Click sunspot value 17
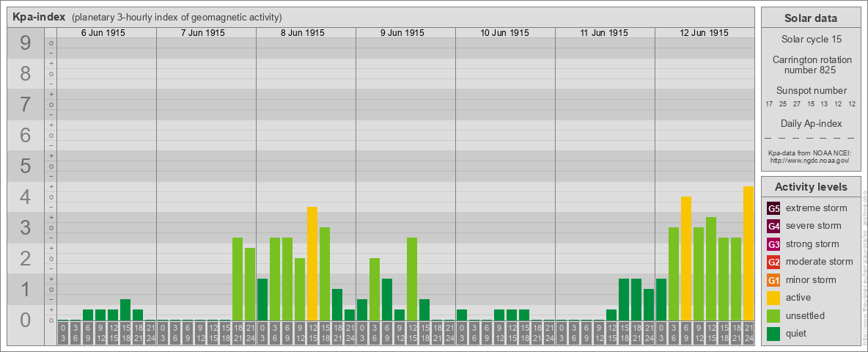This screenshot has height=352, width=868. coord(769,104)
